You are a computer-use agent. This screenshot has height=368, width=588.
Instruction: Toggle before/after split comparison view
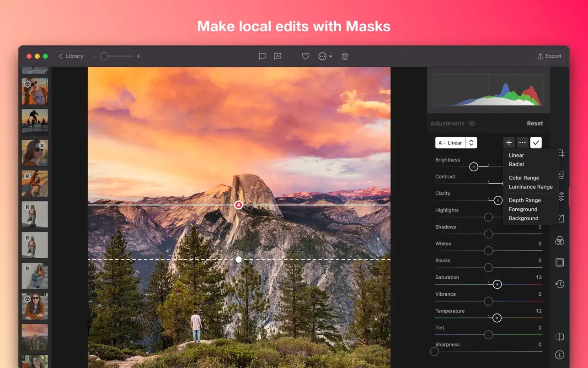(560, 336)
